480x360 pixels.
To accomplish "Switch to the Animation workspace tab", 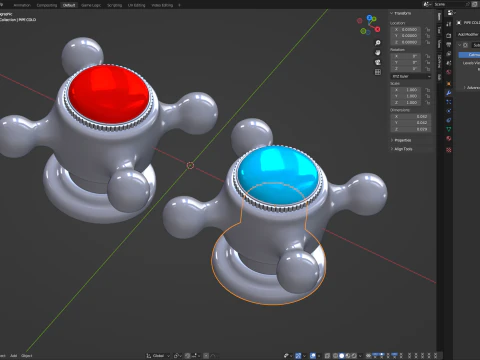I will tap(22, 5).
